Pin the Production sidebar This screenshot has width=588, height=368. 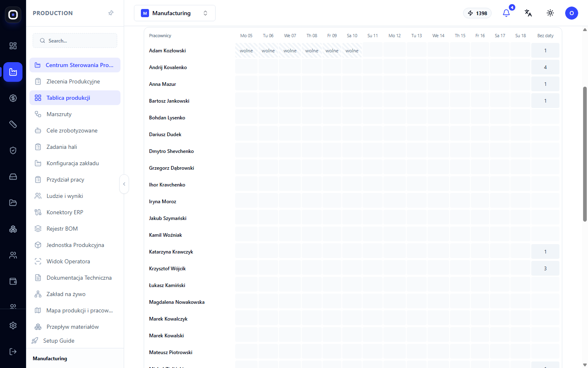111,13
